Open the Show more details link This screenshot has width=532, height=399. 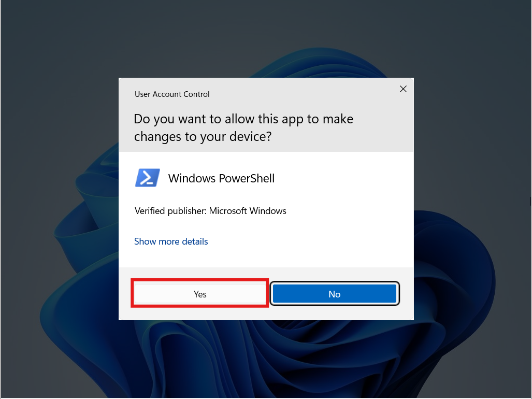pos(171,241)
